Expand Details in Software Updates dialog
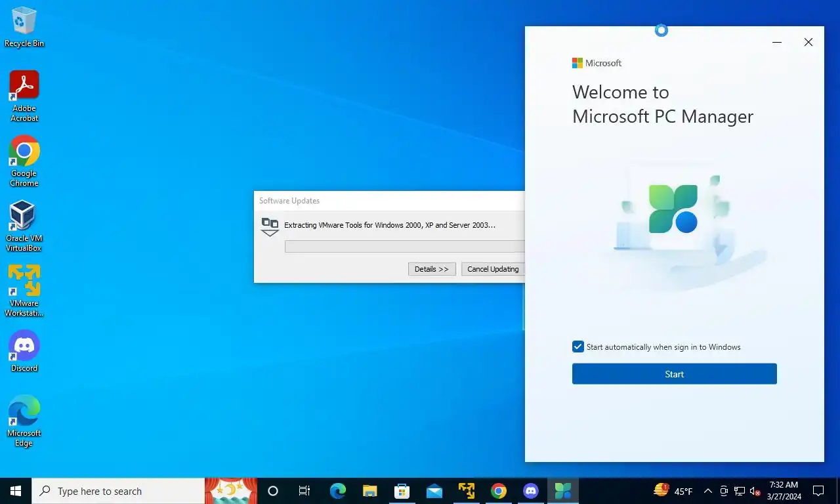The width and height of the screenshot is (840, 504). (x=432, y=269)
